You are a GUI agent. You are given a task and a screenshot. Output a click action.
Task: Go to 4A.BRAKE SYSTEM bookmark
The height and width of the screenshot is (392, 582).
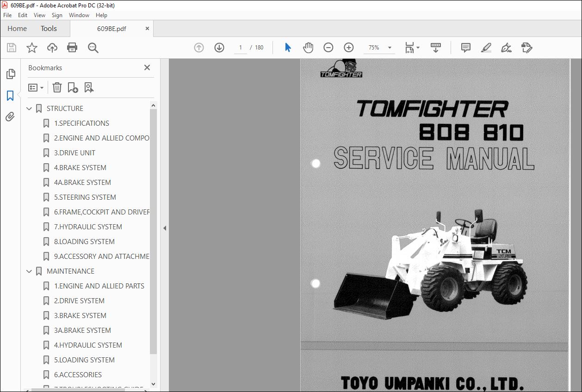coord(82,183)
